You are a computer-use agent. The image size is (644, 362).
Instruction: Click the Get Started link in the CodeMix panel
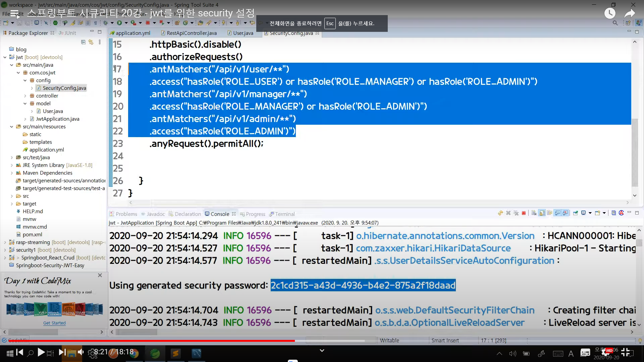(x=54, y=323)
